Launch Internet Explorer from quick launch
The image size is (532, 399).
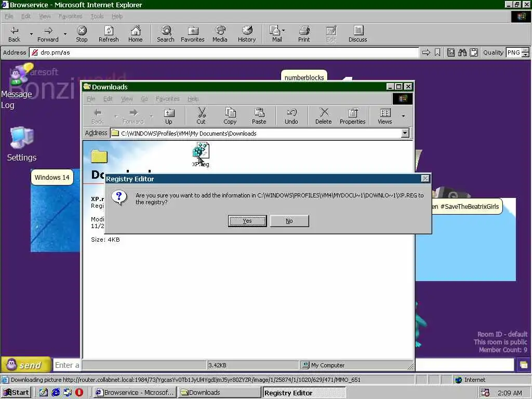[56, 393]
